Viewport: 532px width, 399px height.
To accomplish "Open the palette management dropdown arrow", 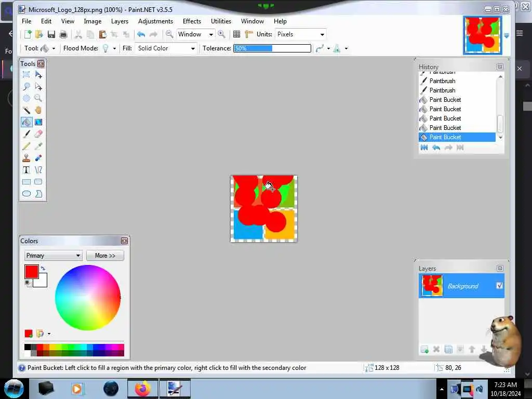I will tap(49, 334).
